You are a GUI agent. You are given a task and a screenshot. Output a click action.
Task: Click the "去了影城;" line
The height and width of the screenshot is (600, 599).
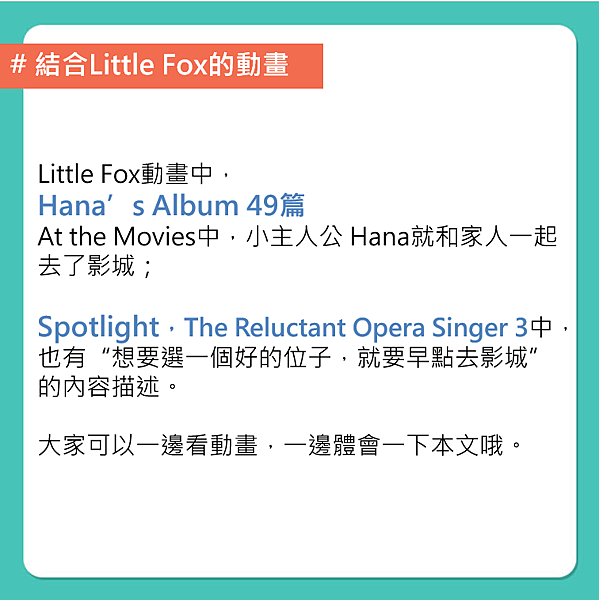pos(96,266)
